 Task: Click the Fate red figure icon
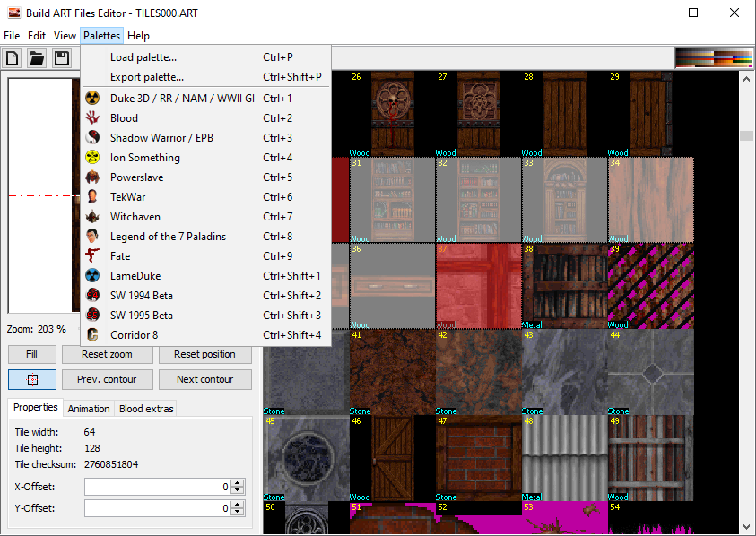[x=92, y=256]
